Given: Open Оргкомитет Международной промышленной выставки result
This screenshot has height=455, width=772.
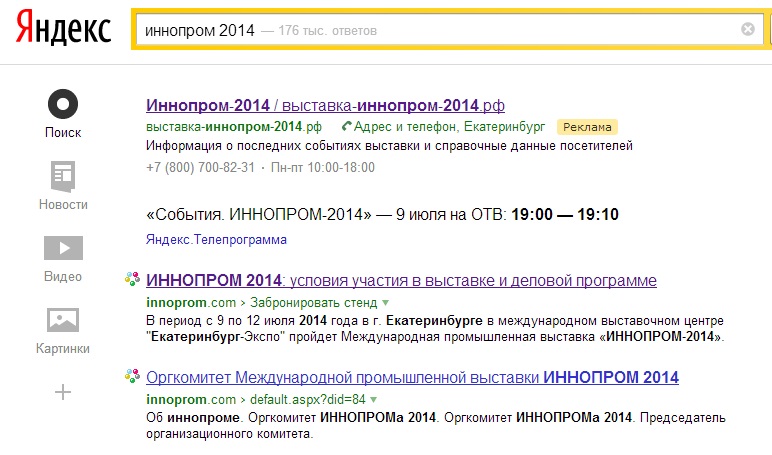Looking at the screenshot, I should [x=412, y=377].
